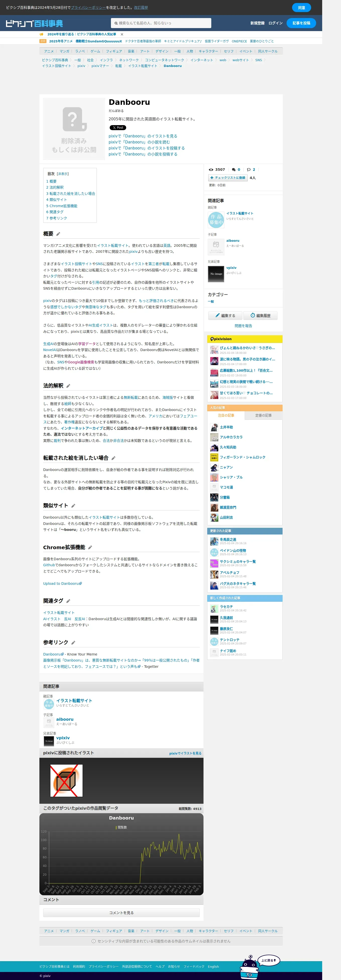Click the footer フィードバック link

194,966
